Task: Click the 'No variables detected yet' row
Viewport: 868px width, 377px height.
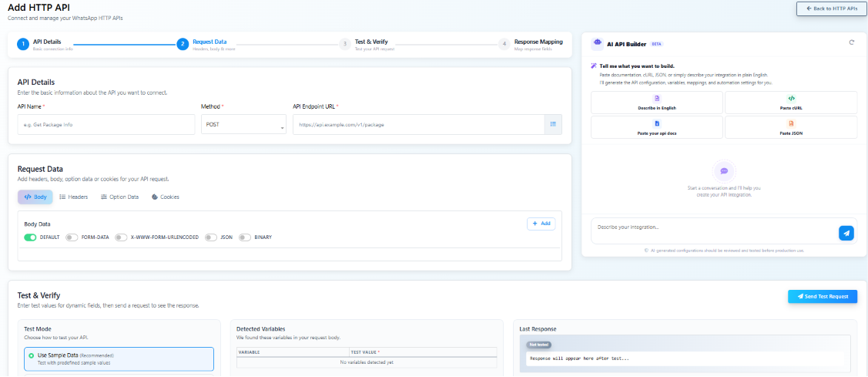Action: [x=367, y=362]
